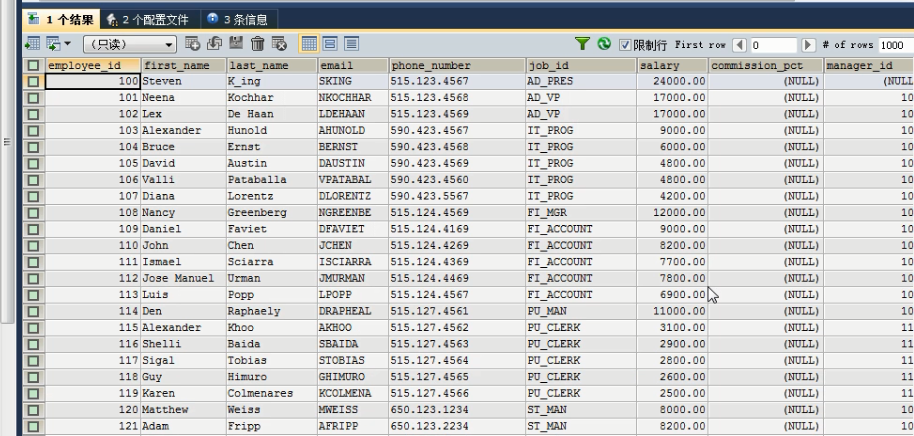Check the row checkbox for Nancy Greenberg
914x436 pixels.
coord(33,213)
